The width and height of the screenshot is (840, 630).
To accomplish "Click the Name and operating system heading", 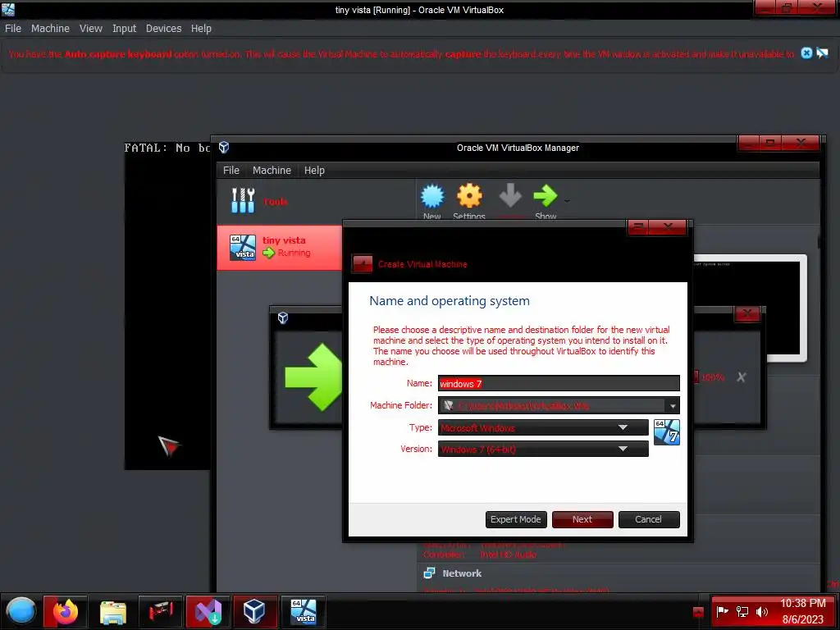I will pos(450,301).
